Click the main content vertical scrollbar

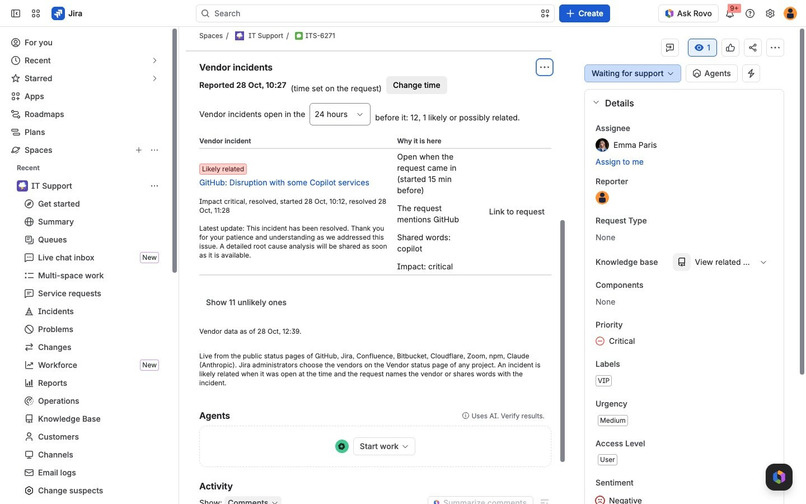pos(562,341)
